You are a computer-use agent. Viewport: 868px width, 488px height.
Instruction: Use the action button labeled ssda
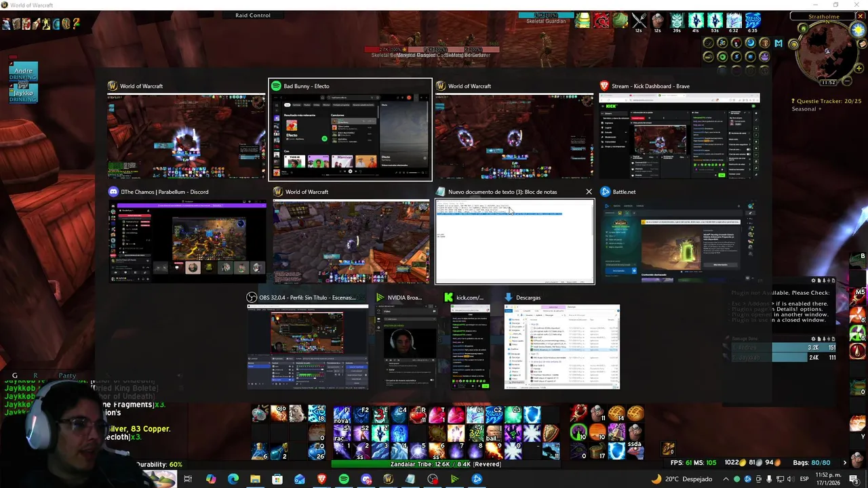[635, 451]
